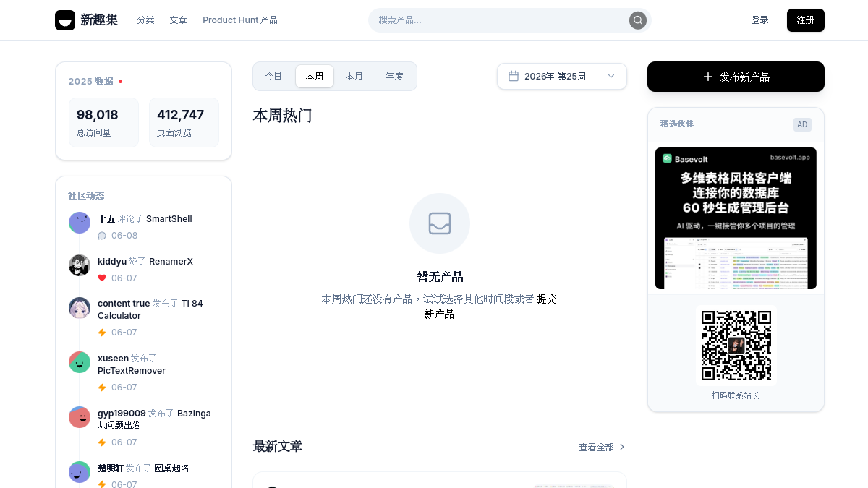
Task: Click 楚明轩's avatar
Action: pyautogui.click(x=80, y=472)
